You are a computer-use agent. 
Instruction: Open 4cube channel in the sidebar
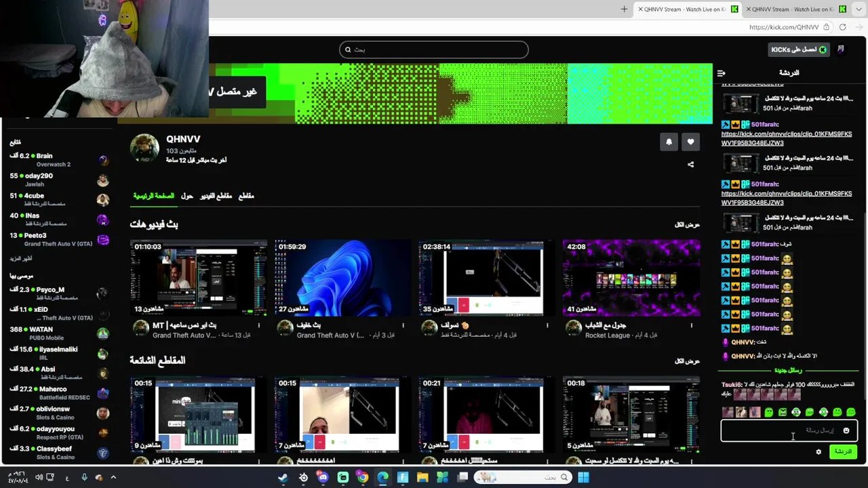tap(59, 200)
